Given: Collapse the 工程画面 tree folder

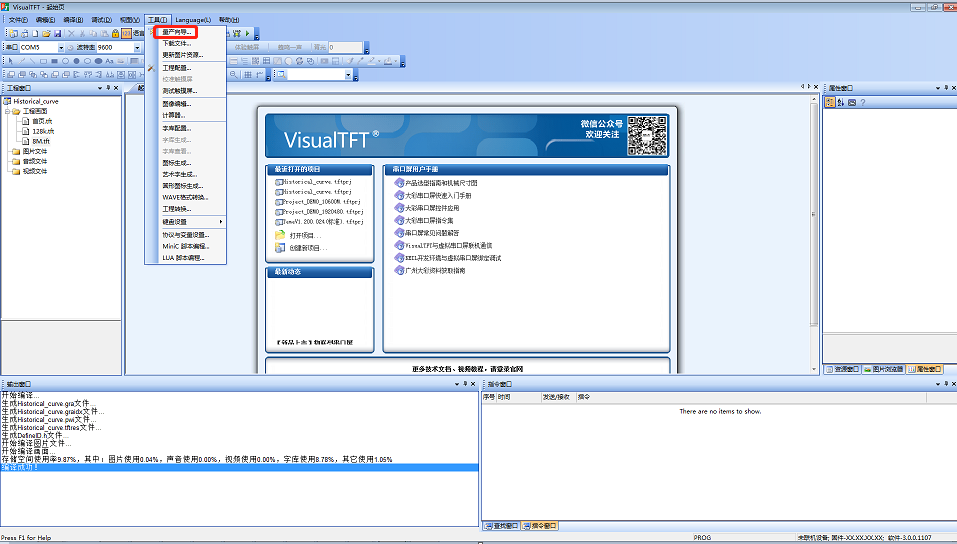Looking at the screenshot, I should 7,111.
